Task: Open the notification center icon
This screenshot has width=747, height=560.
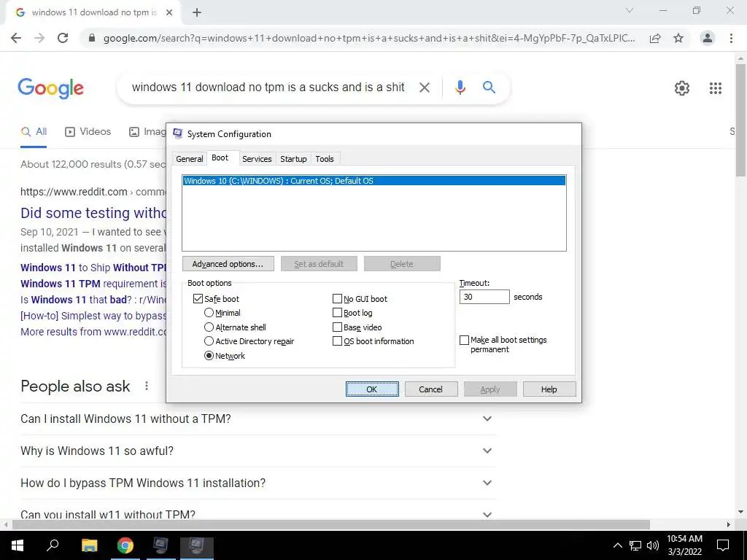Action: tap(723, 545)
